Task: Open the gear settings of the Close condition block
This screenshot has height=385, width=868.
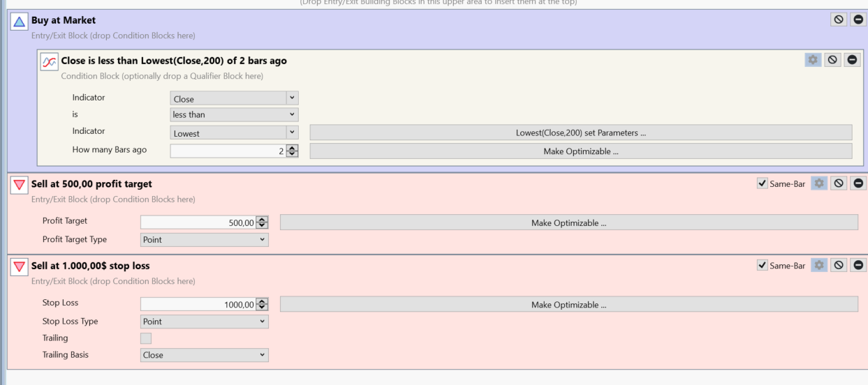Action: [x=813, y=60]
